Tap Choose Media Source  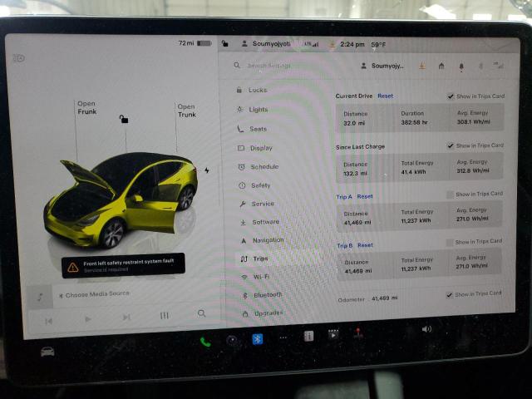coord(94,294)
